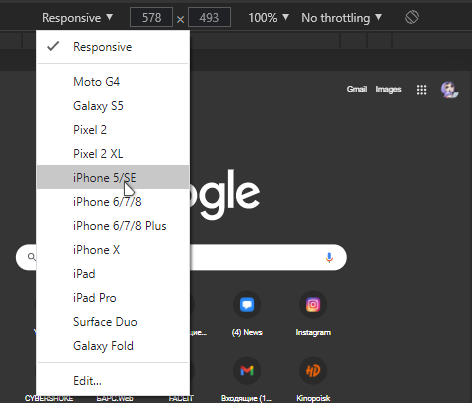The image size is (472, 403).
Task: Open the Google apps grid icon
Action: [421, 90]
